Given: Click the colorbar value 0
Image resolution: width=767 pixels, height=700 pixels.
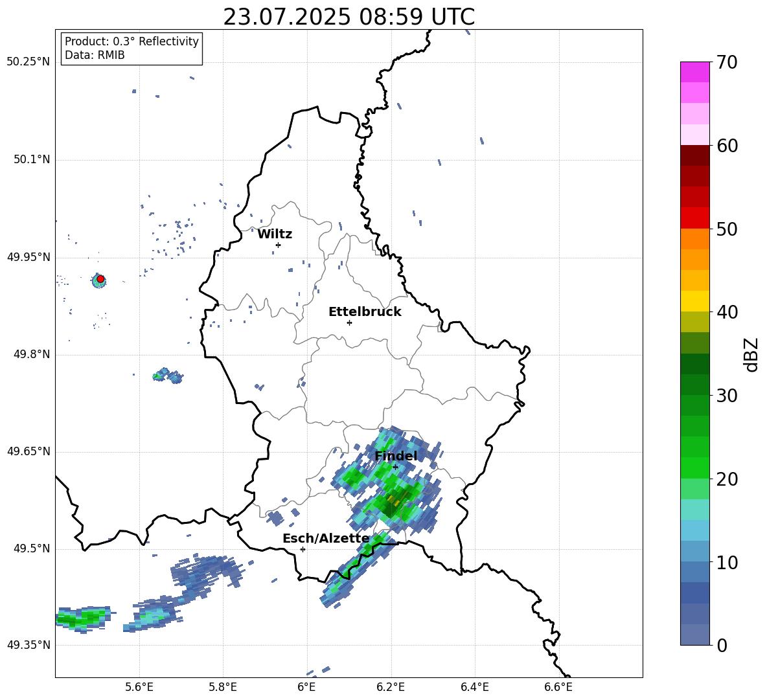Looking at the screenshot, I should coord(722,645).
